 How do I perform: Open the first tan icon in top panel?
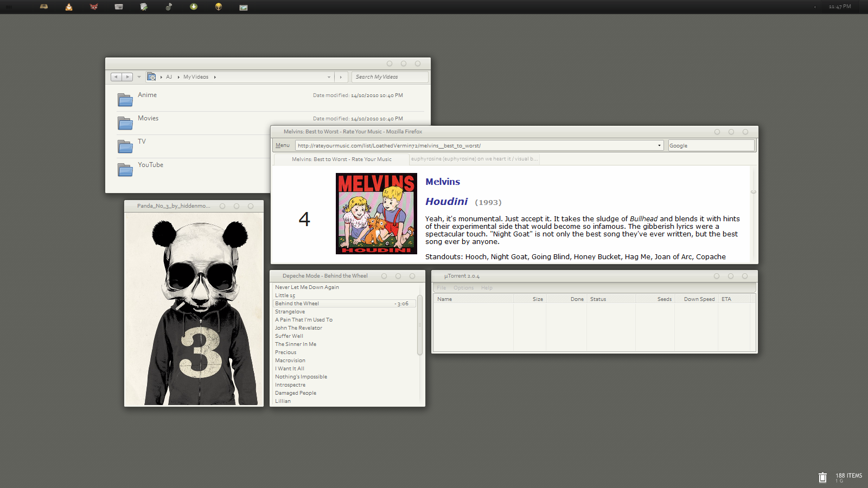coord(44,7)
